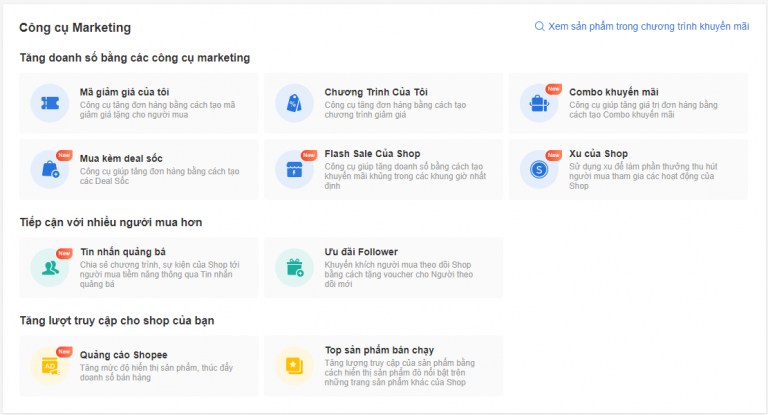Viewport: 768px width, 415px height.
Task: Open the Mã giảm giá của tôi title
Action: click(124, 92)
